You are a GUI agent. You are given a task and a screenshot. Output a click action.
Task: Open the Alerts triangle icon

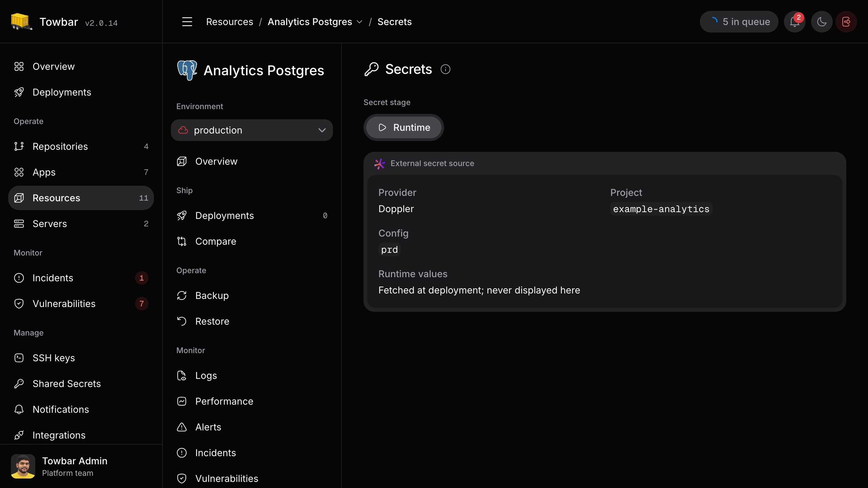point(182,427)
